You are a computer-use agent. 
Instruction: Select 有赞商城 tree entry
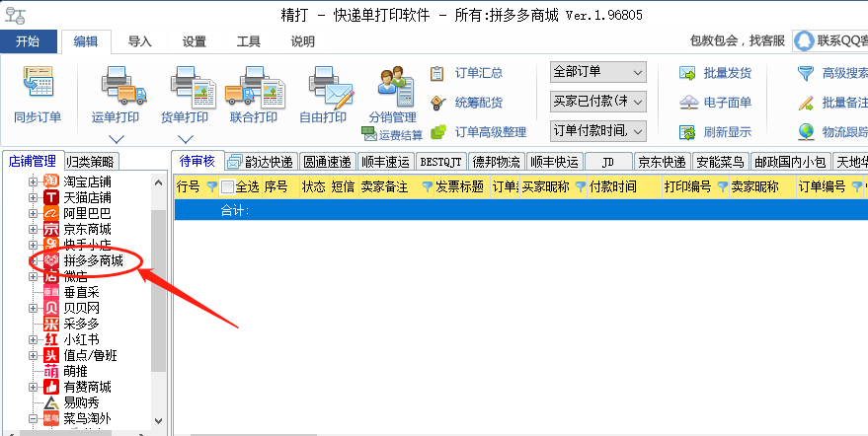(88, 387)
